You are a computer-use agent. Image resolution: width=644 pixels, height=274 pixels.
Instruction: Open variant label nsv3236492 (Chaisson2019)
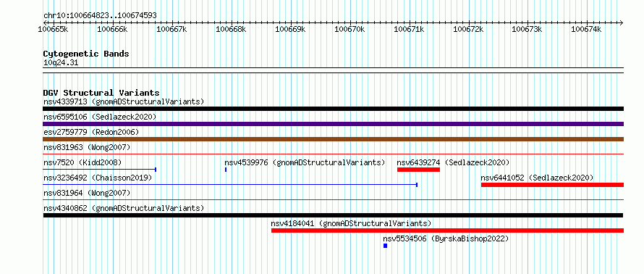pos(98,178)
